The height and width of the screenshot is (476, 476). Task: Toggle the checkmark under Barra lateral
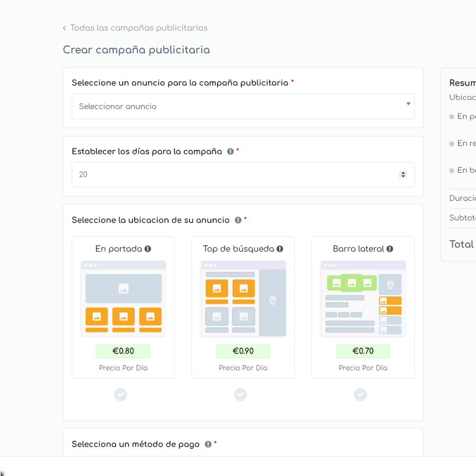360,395
